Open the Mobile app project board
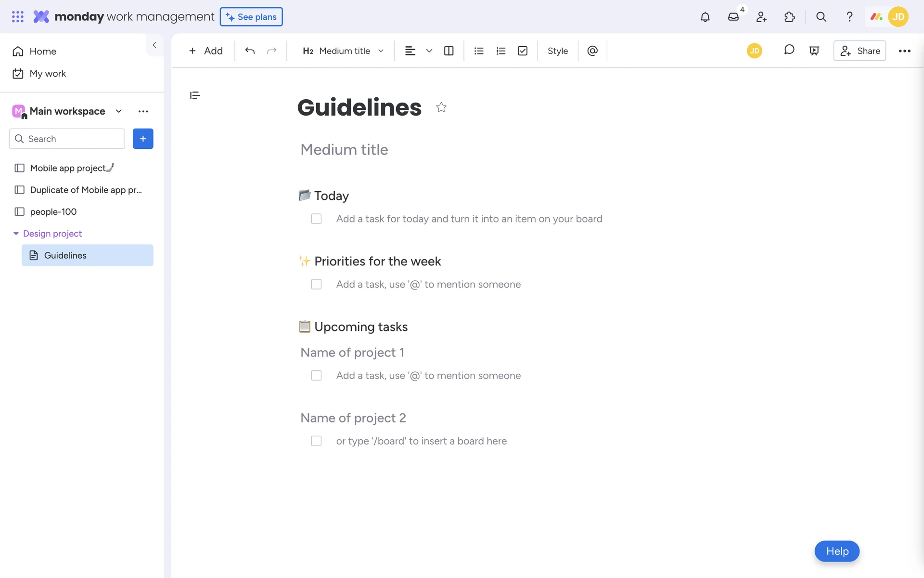The height and width of the screenshot is (578, 924). [68, 168]
